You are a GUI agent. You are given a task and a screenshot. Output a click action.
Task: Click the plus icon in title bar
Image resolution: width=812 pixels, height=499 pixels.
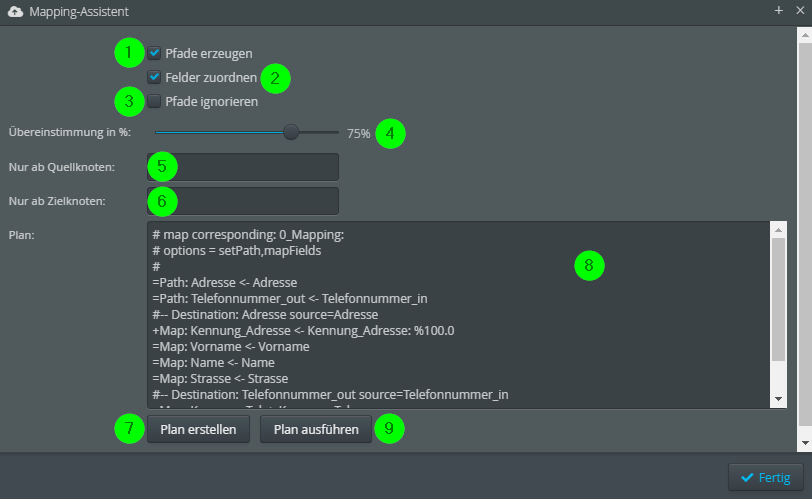(x=778, y=10)
